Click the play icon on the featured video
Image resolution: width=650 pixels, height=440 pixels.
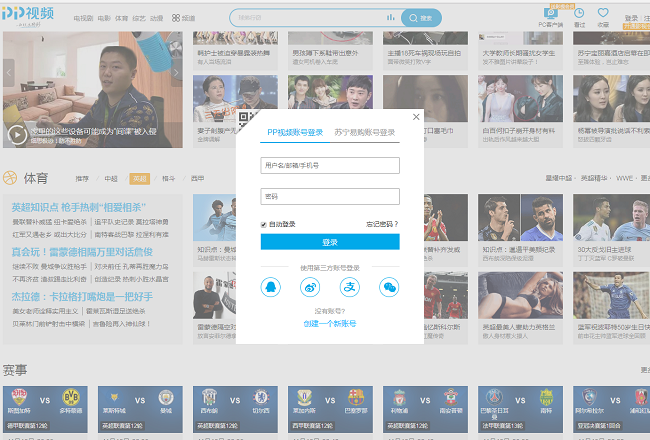pyautogui.click(x=17, y=133)
